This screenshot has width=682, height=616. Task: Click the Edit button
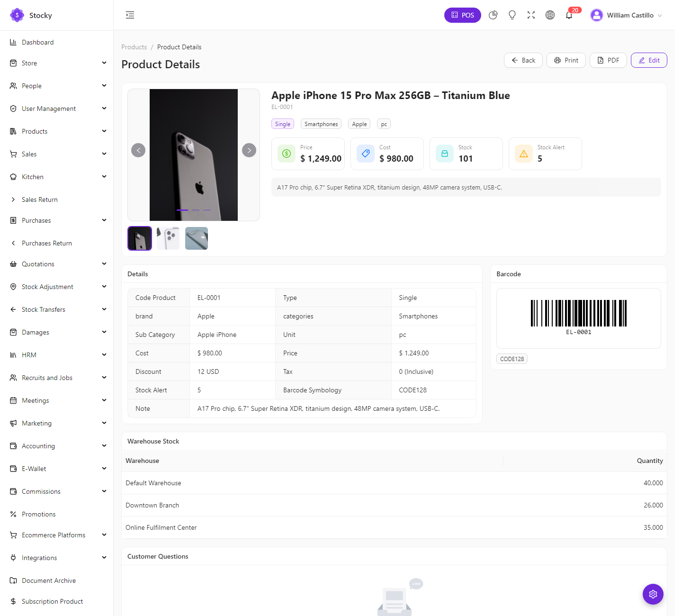point(649,60)
